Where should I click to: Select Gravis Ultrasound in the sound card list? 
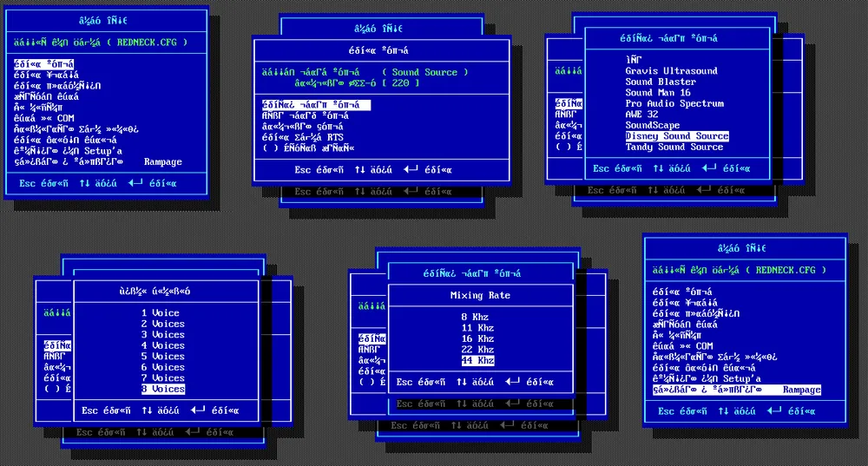point(671,71)
